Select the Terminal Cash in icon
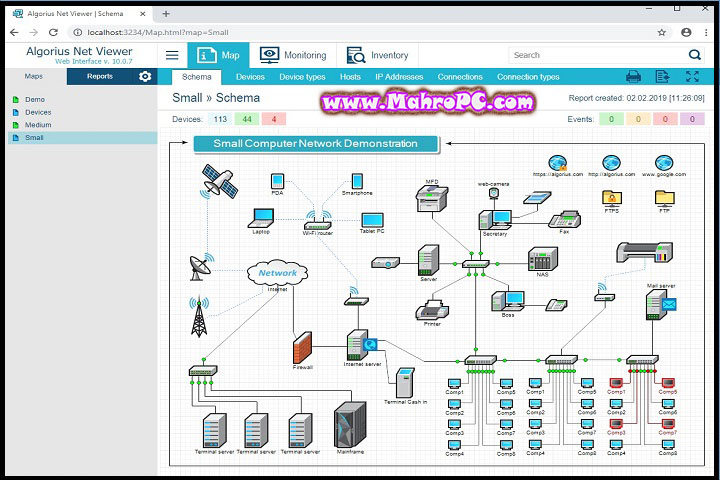Image resolution: width=720 pixels, height=480 pixels. point(405,383)
